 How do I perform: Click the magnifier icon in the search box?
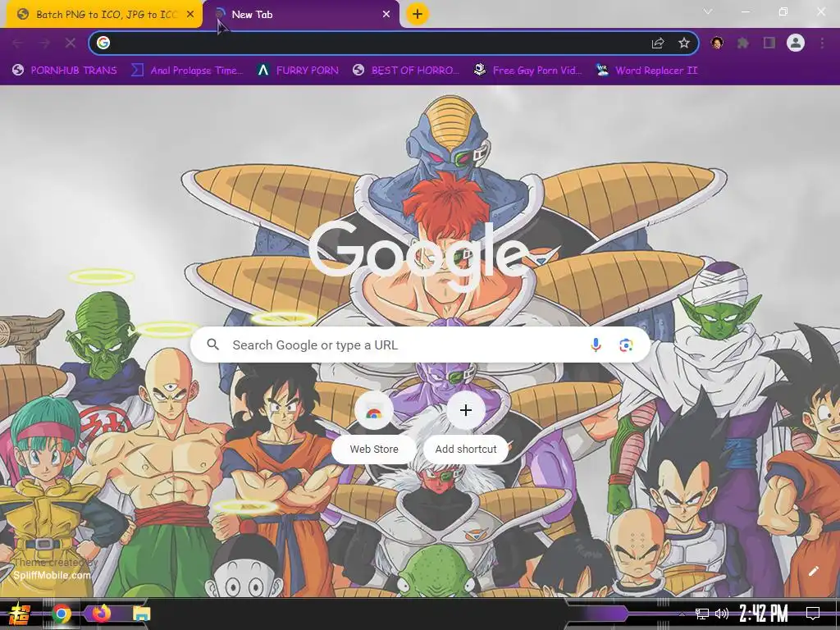tap(213, 345)
